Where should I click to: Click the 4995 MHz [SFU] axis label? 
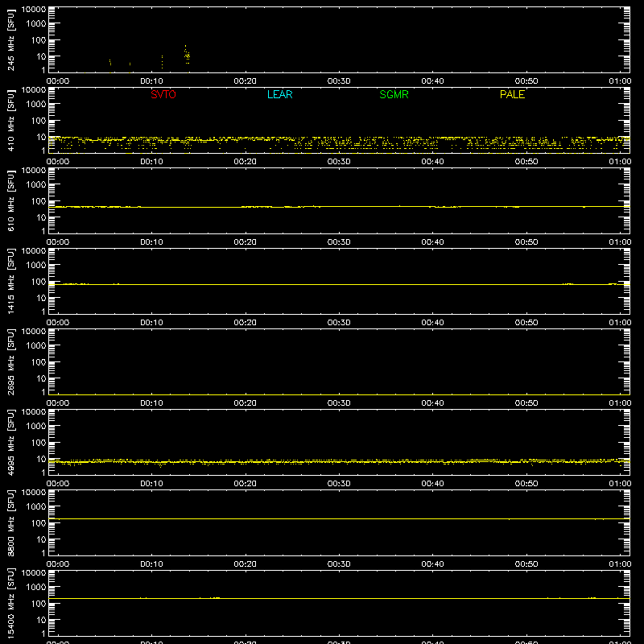click(x=10, y=442)
